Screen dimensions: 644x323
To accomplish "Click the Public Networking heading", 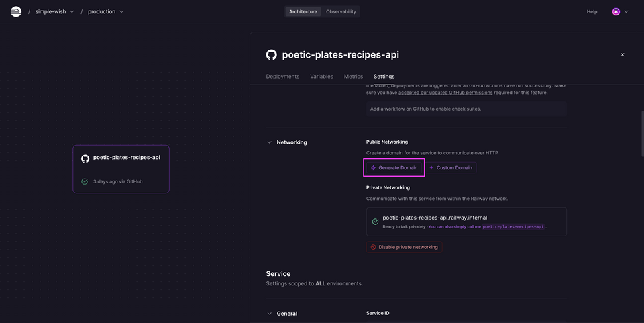I will (387, 142).
